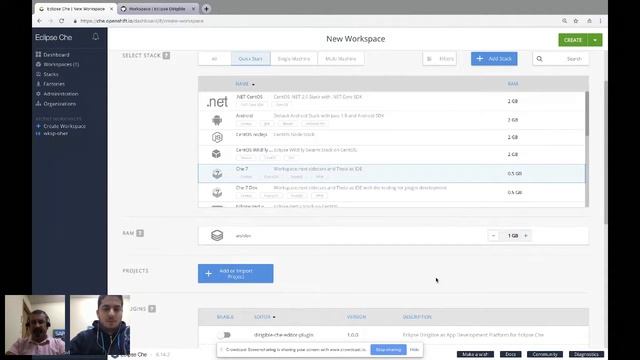
Task: Click Hide on the sharing notice
Action: (x=414, y=349)
